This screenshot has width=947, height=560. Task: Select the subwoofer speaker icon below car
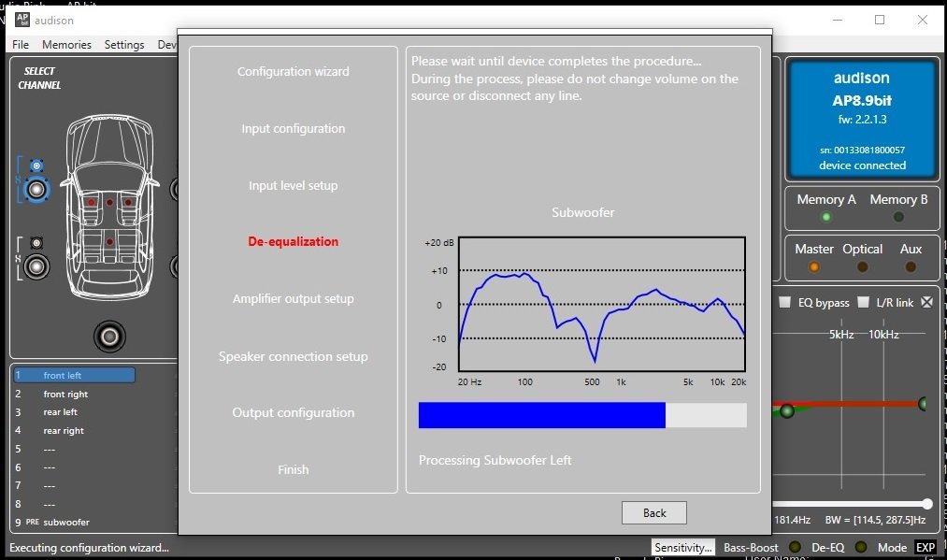point(109,337)
